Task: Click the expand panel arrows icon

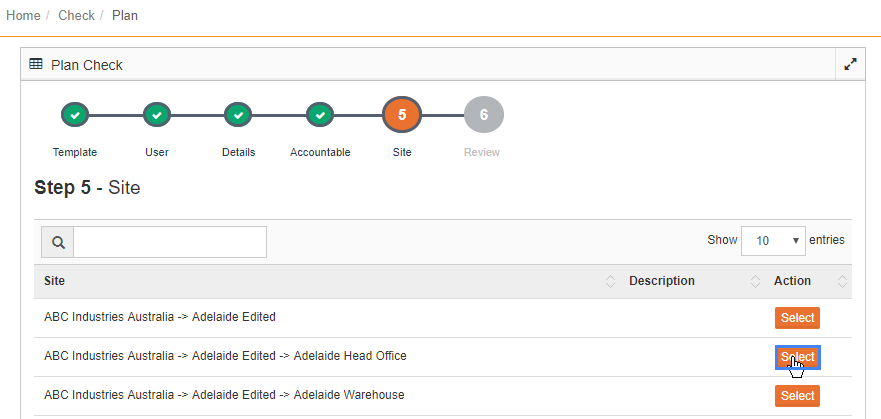Action: [851, 65]
